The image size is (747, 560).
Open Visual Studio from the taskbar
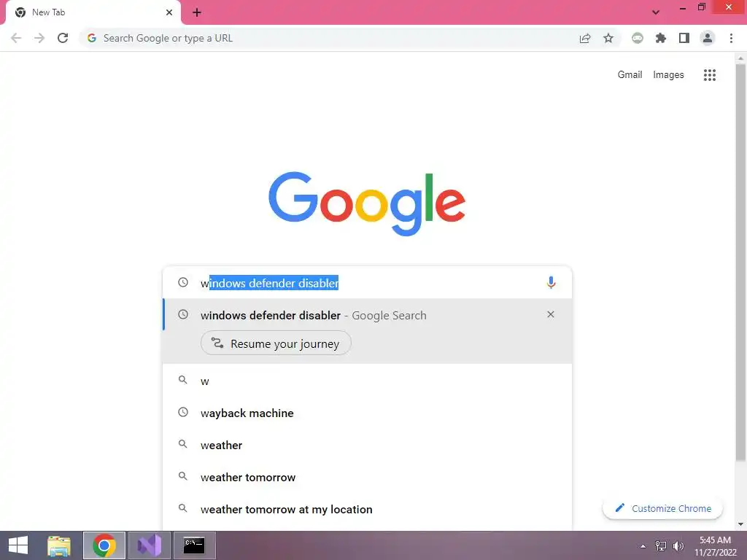[149, 545]
